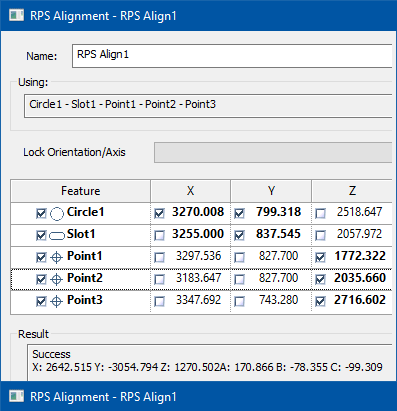Toggle the Slot1 feature checkbox

(x=41, y=235)
